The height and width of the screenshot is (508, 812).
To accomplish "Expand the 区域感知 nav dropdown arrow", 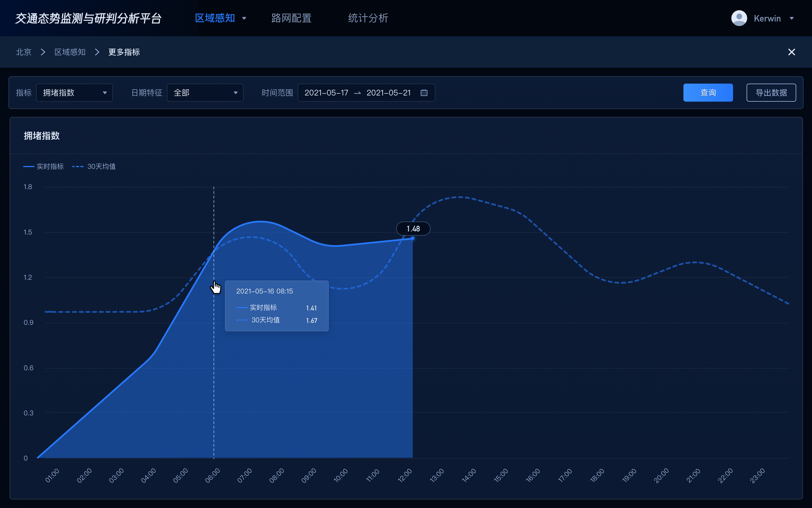I will tap(244, 19).
